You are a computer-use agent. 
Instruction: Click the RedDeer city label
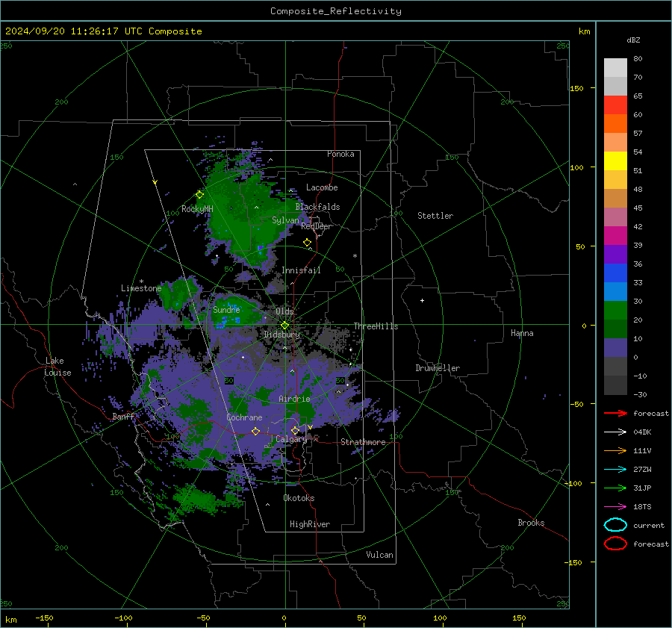[x=317, y=226]
